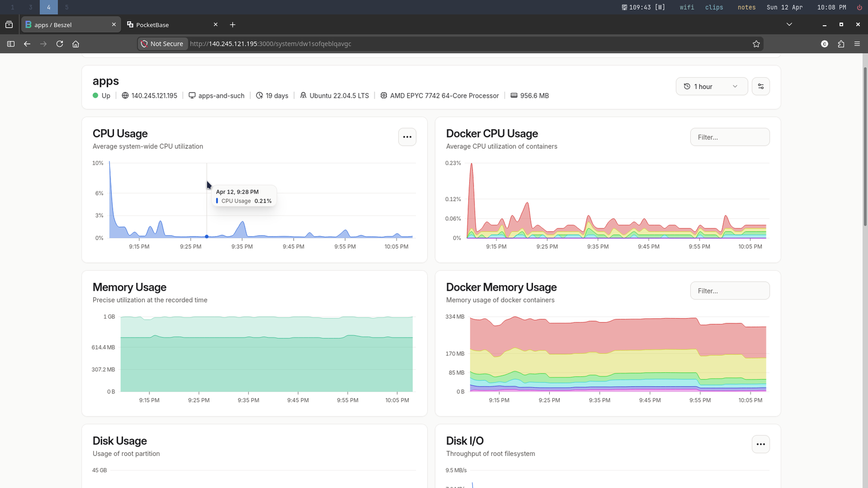This screenshot has height=488, width=868.
Task: Switch to the PocketBase tab
Action: pyautogui.click(x=171, y=25)
